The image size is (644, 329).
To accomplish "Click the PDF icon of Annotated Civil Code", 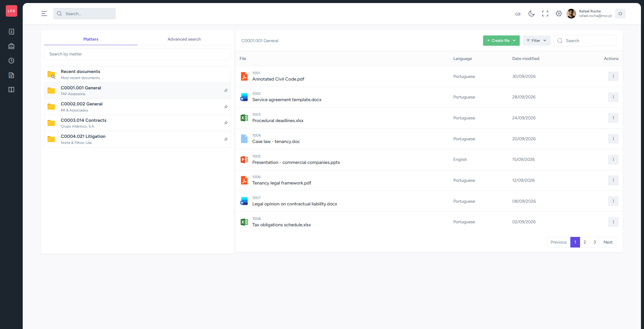I will 244,76.
